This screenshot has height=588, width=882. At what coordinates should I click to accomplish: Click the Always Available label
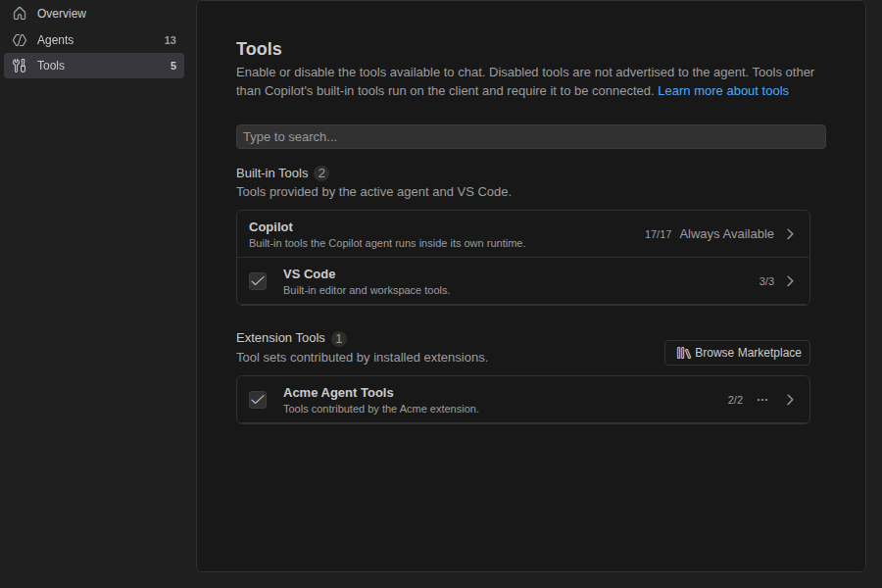(726, 234)
